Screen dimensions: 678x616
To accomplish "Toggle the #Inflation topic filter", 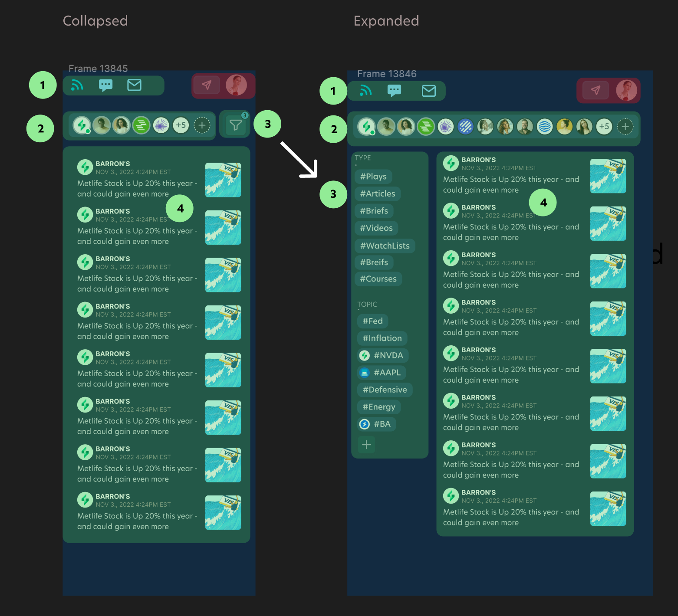I will pos(382,338).
